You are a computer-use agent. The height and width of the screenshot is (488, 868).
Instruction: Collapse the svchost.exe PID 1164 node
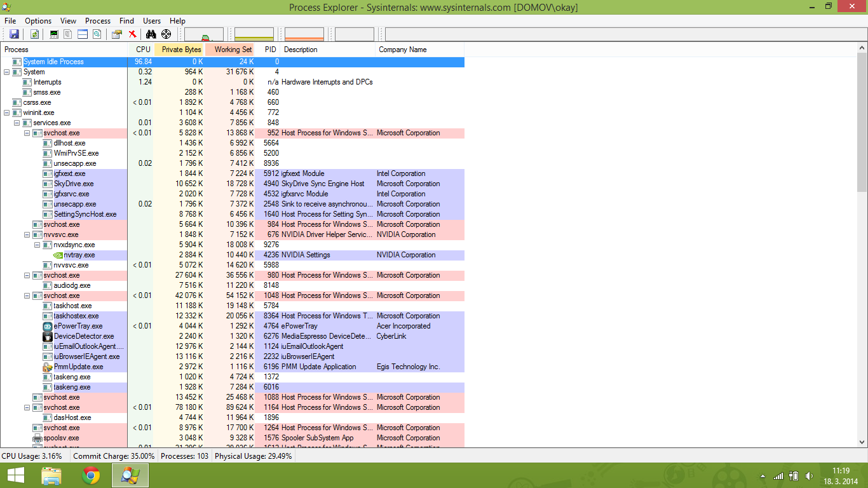pyautogui.click(x=27, y=407)
